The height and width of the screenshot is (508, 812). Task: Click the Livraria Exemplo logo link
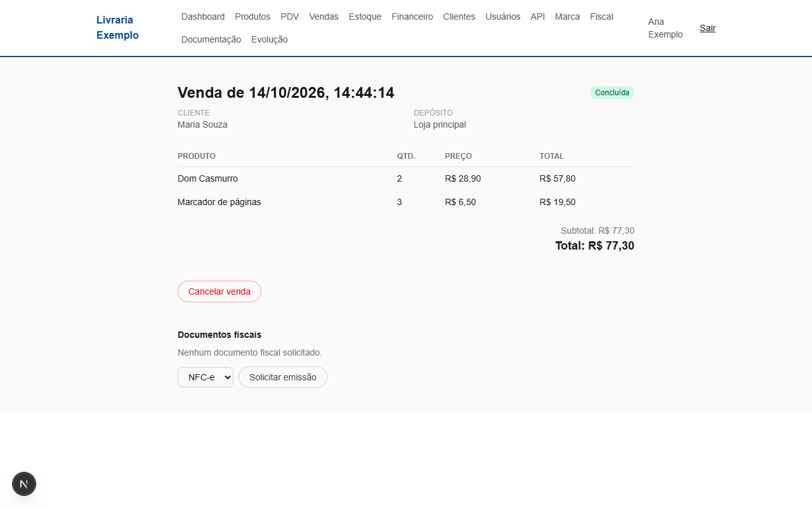click(x=118, y=28)
